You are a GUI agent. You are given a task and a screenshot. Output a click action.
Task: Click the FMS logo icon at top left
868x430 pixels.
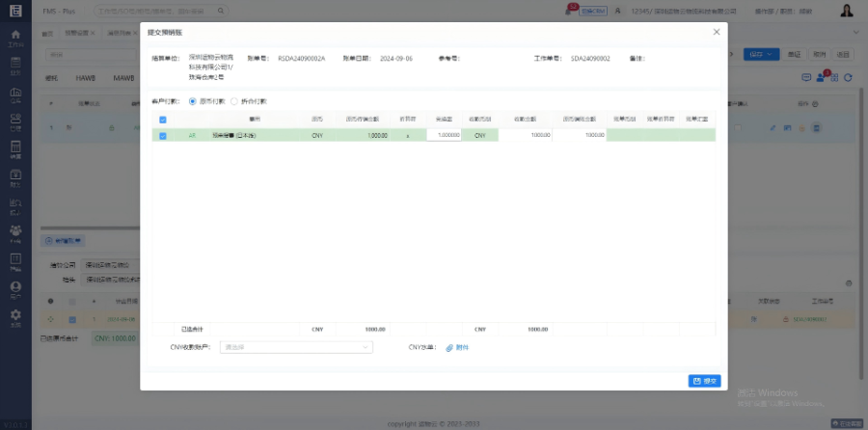pyautogui.click(x=15, y=11)
